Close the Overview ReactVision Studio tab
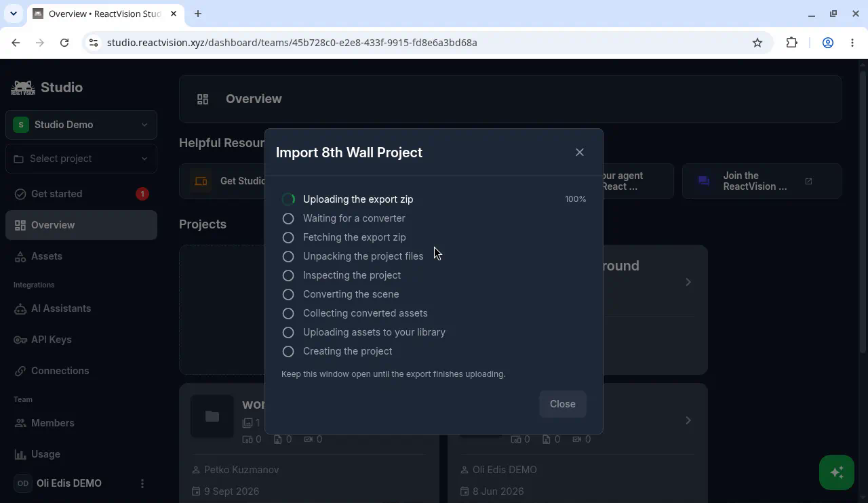 click(174, 14)
